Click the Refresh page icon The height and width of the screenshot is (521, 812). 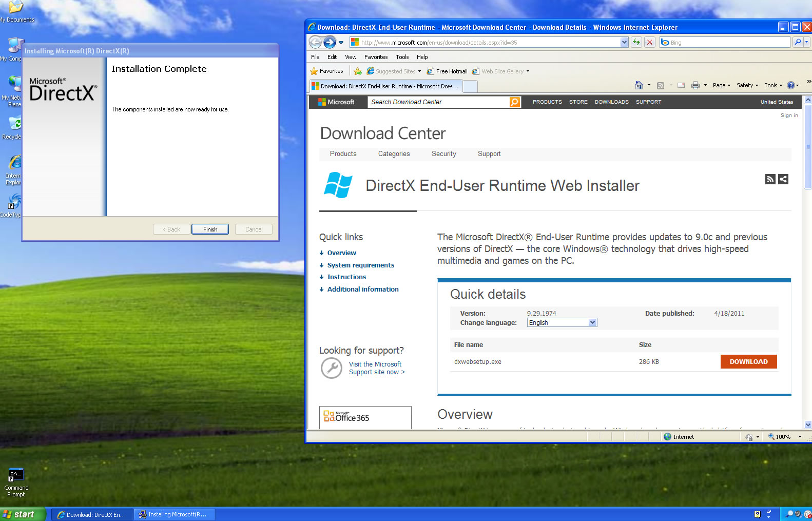pyautogui.click(x=636, y=42)
